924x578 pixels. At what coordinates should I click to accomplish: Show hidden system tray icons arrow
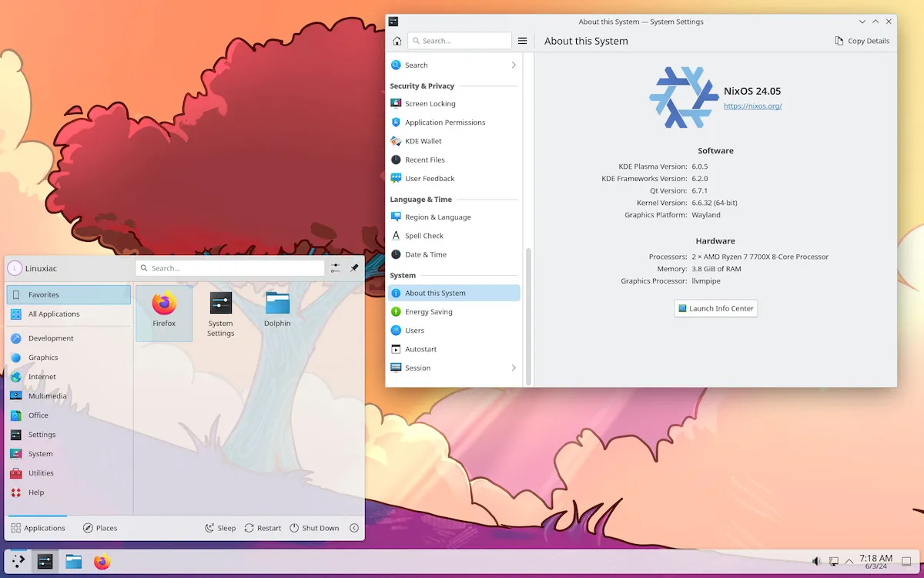[x=849, y=562]
